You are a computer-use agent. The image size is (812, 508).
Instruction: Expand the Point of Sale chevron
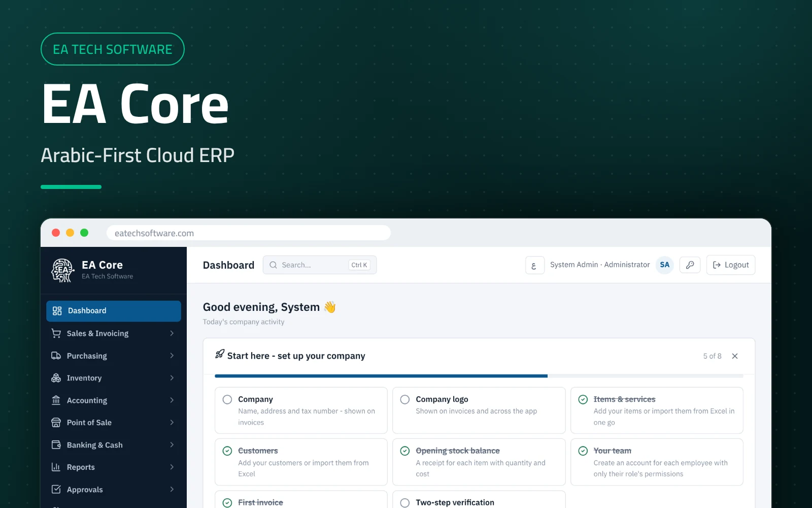(x=172, y=423)
